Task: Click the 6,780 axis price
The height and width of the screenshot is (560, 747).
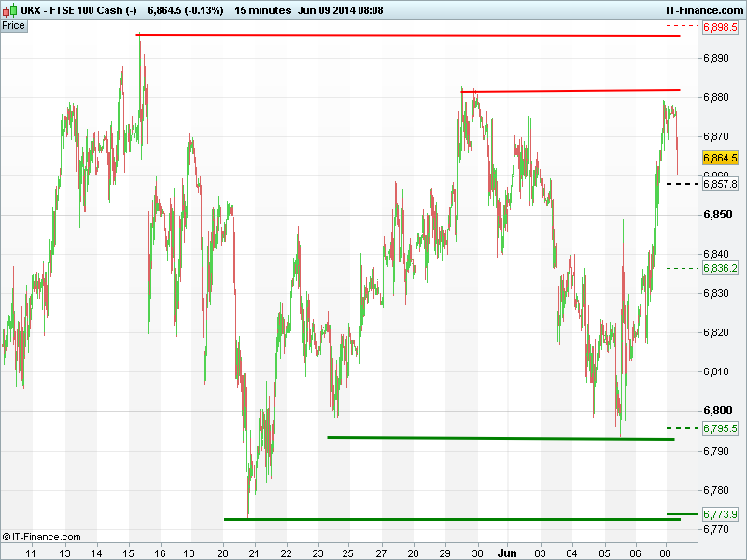Action: click(716, 490)
